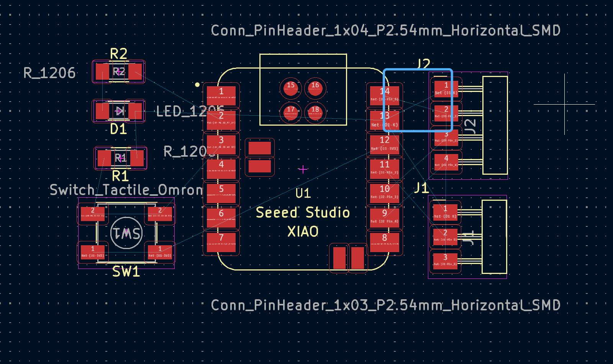Click round pad 18 on U1

tap(315, 113)
